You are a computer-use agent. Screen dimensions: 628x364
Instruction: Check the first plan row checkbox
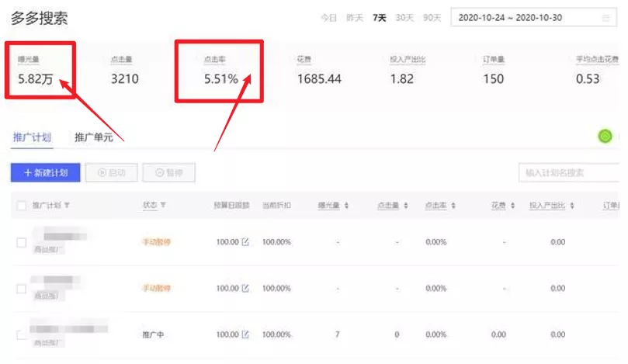point(22,242)
